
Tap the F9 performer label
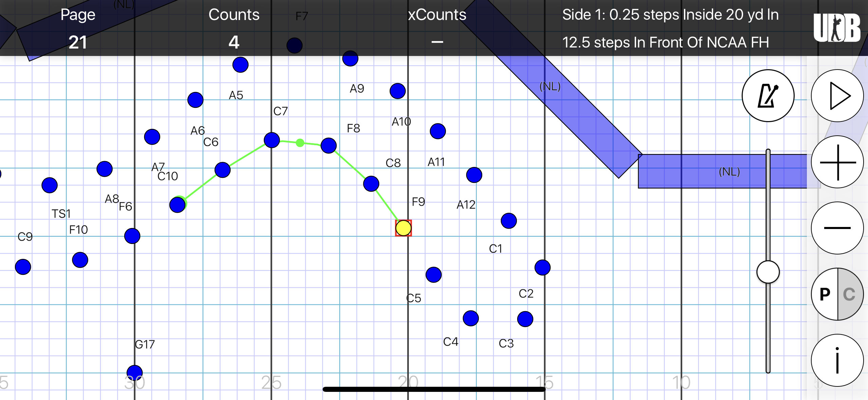[418, 202]
